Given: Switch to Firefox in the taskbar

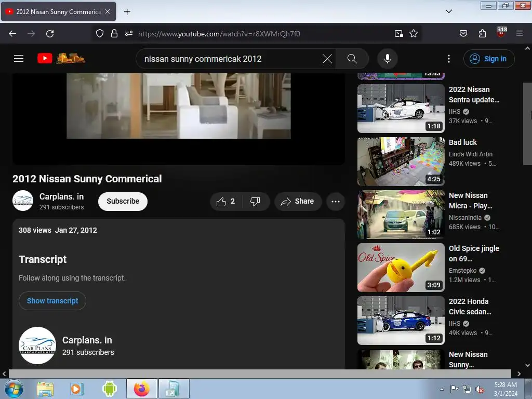Looking at the screenshot, I should coord(142,389).
